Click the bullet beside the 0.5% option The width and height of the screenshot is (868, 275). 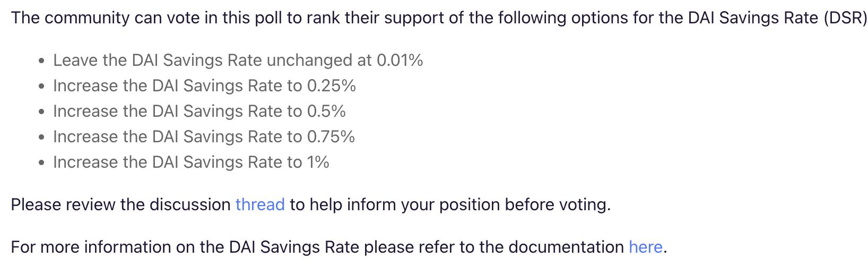pyautogui.click(x=42, y=112)
